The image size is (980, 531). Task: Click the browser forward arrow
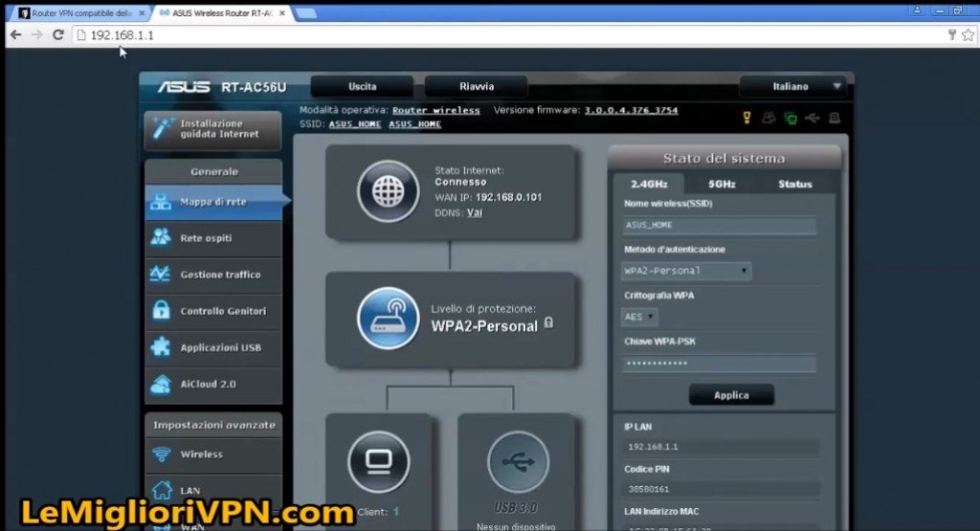pos(37,35)
